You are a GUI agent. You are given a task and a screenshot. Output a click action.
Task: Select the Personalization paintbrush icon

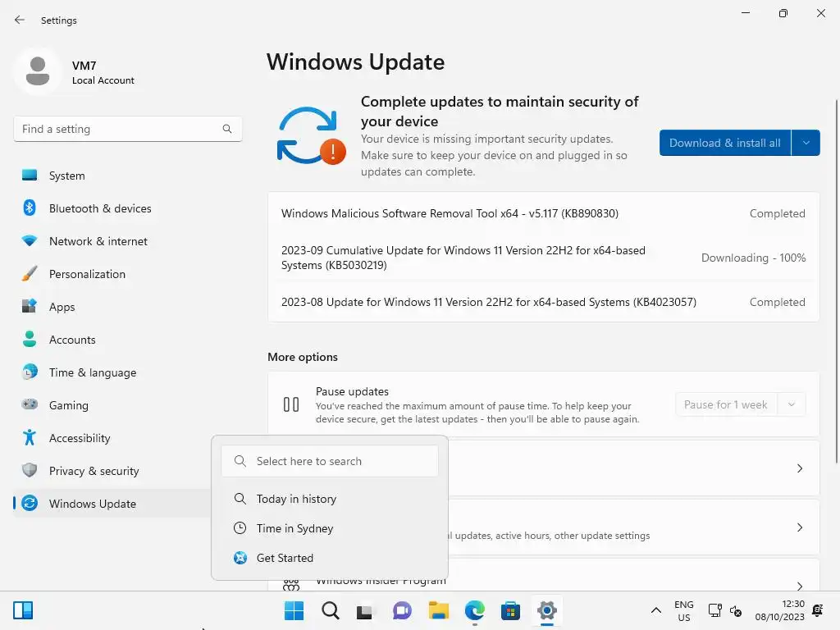(x=30, y=274)
